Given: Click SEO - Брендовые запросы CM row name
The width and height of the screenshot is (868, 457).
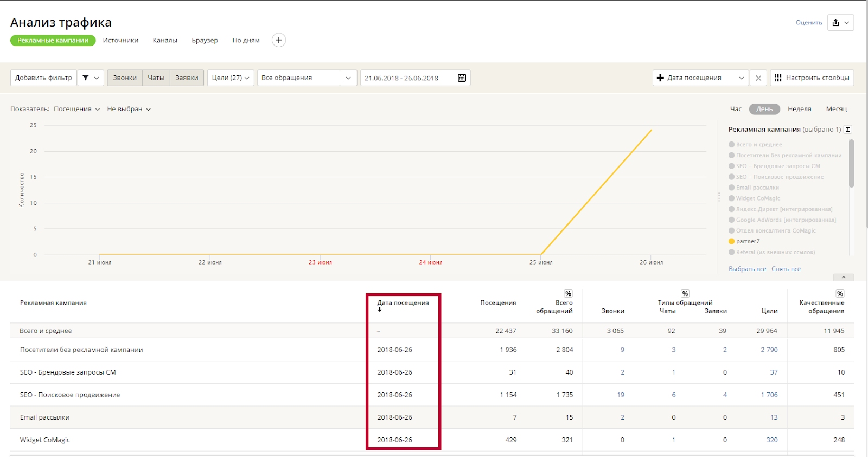Looking at the screenshot, I should [x=68, y=372].
